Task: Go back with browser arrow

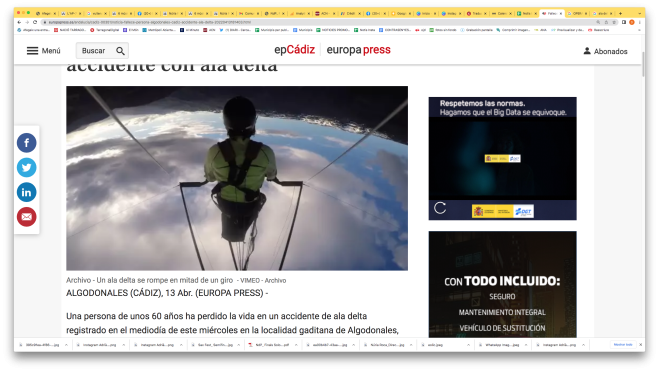Action: tap(19, 22)
